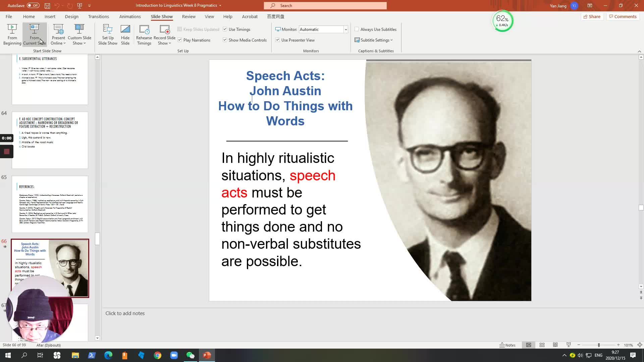The height and width of the screenshot is (362, 644).
Task: Select slide 65 References thumbnail
Action: [50, 204]
